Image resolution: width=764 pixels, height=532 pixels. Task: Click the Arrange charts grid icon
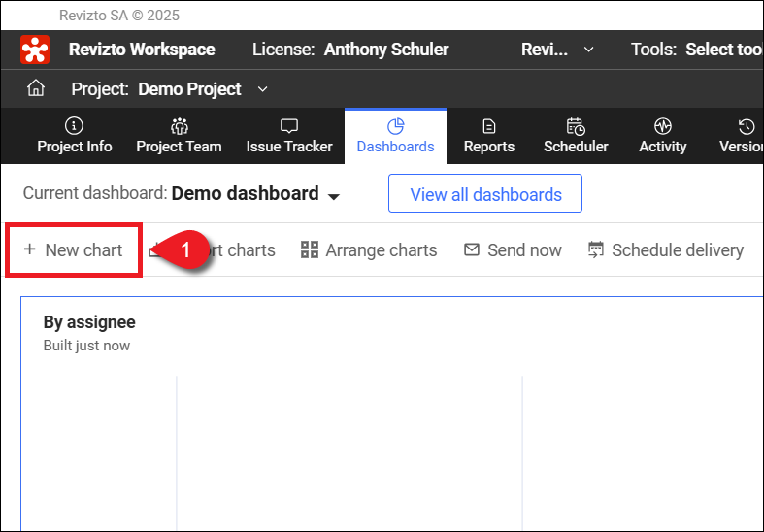click(310, 250)
